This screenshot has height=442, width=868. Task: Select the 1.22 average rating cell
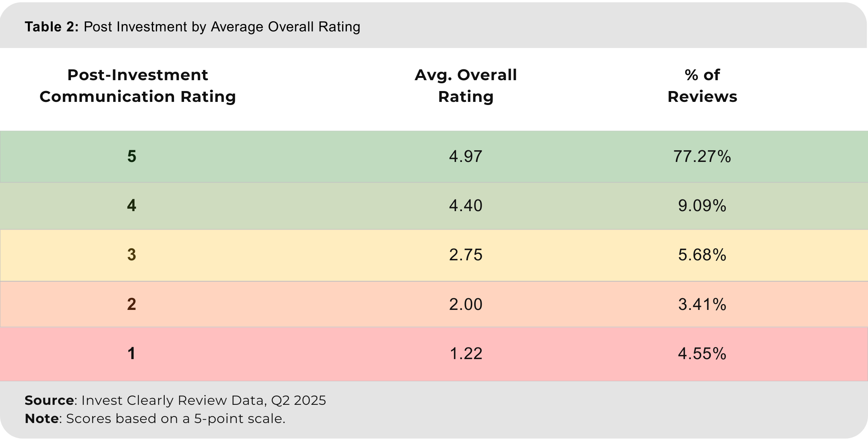pyautogui.click(x=465, y=354)
